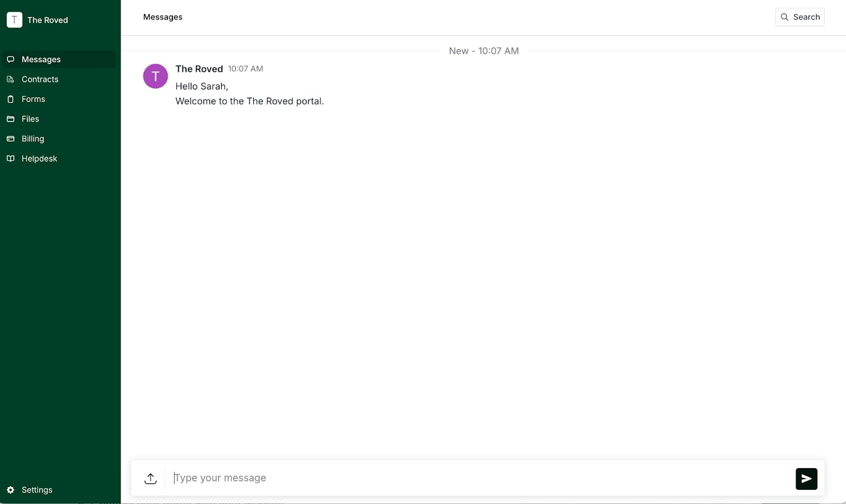The height and width of the screenshot is (504, 846).
Task: Click the purple T avatar on the message
Action: 155,76
